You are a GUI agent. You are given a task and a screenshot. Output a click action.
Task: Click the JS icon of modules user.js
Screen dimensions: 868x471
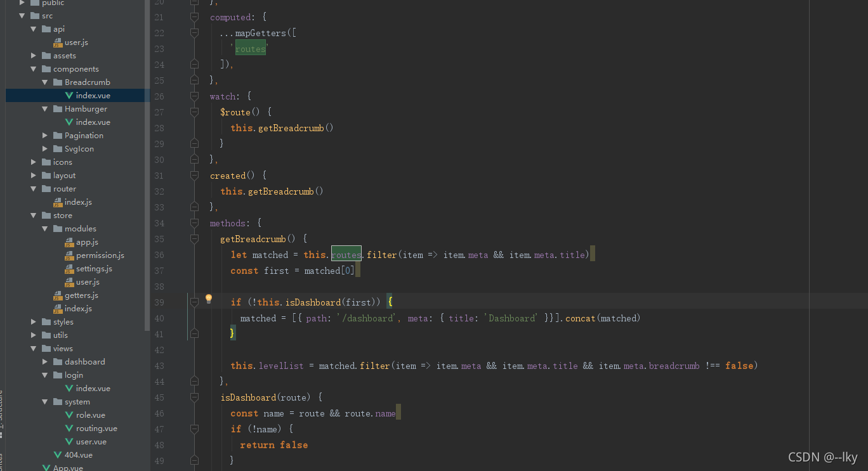coord(69,282)
